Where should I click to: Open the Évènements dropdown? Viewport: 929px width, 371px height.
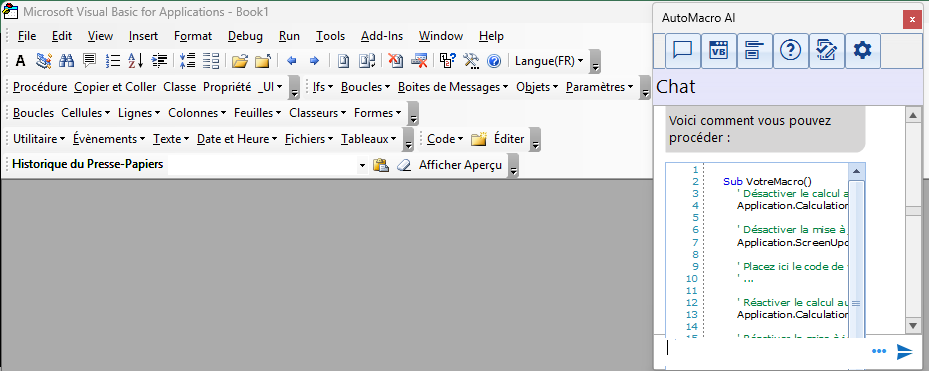coord(109,139)
